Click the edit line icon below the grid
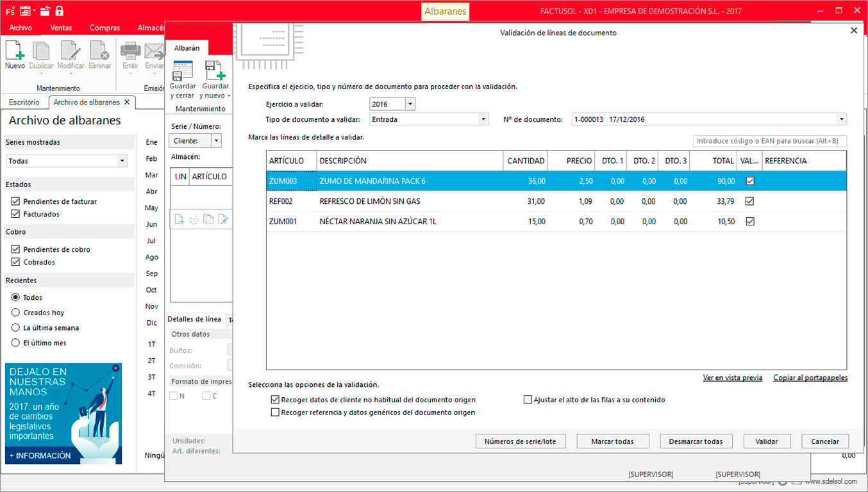868x492 pixels. click(223, 219)
